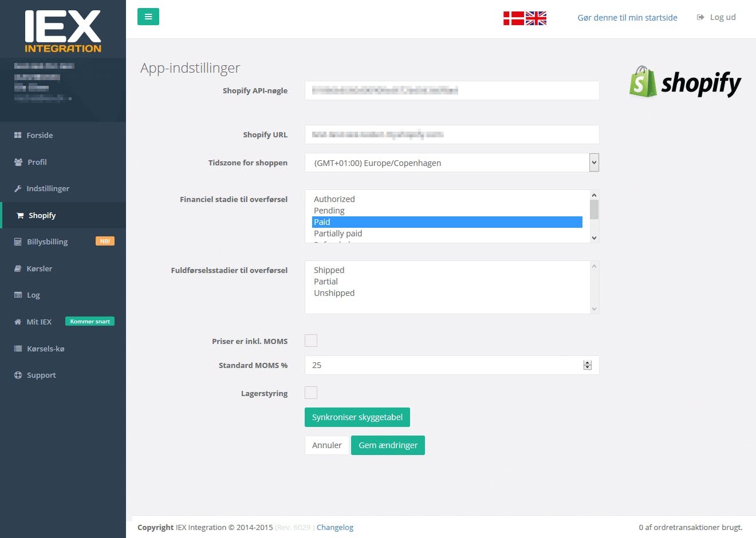Click the Shopify API-nøgle input field
The image size is (756, 538).
coord(452,90)
